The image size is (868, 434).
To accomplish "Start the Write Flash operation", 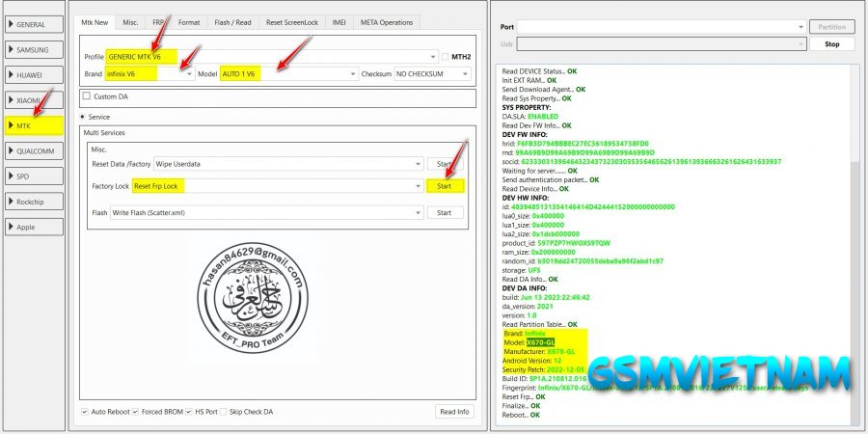I will pyautogui.click(x=445, y=212).
